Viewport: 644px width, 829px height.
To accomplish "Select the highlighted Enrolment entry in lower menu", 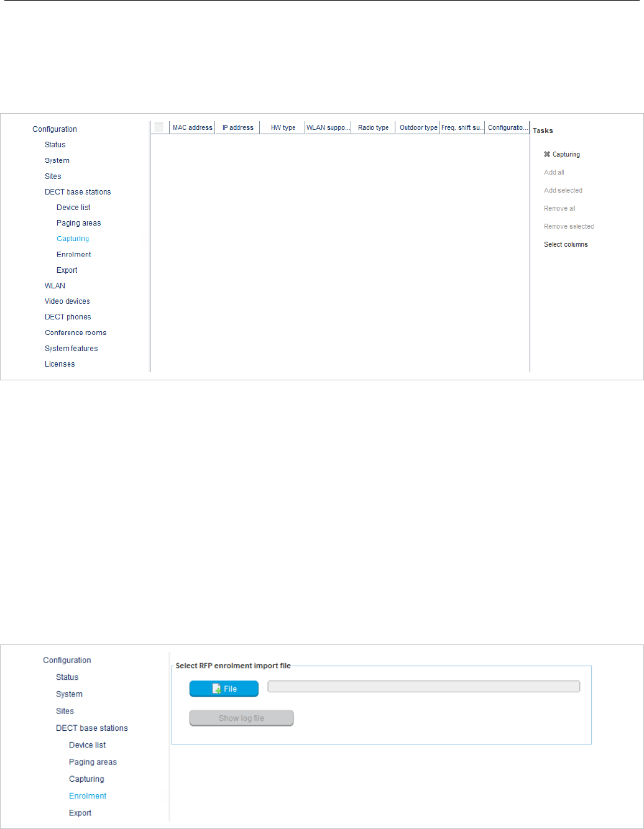I will pos(88,796).
